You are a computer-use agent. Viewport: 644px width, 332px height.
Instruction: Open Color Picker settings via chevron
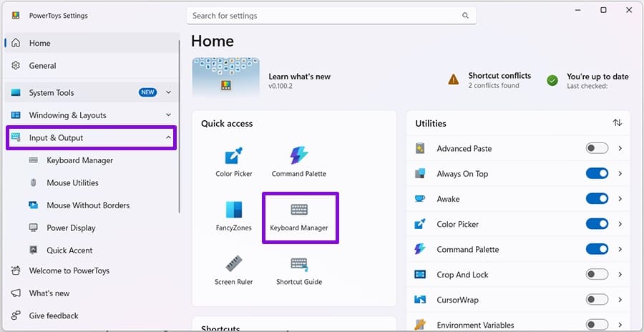pyautogui.click(x=620, y=224)
